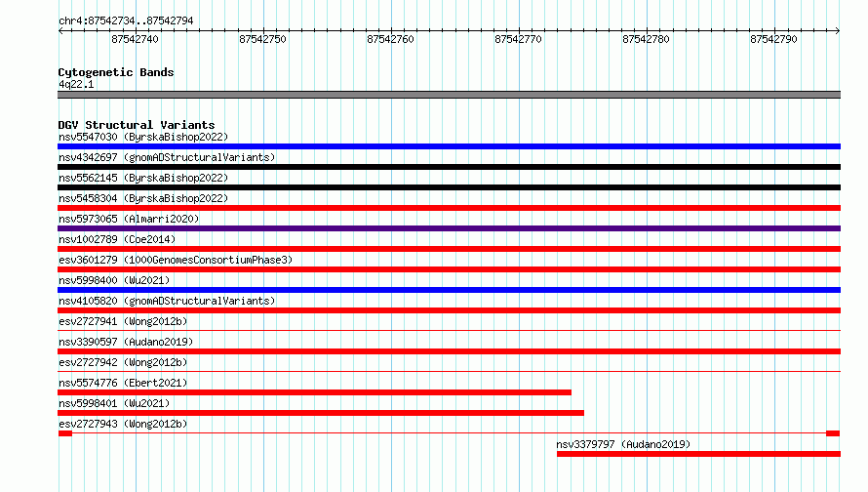Click the 4q22.1 band label
The image size is (868, 492).
coord(76,84)
